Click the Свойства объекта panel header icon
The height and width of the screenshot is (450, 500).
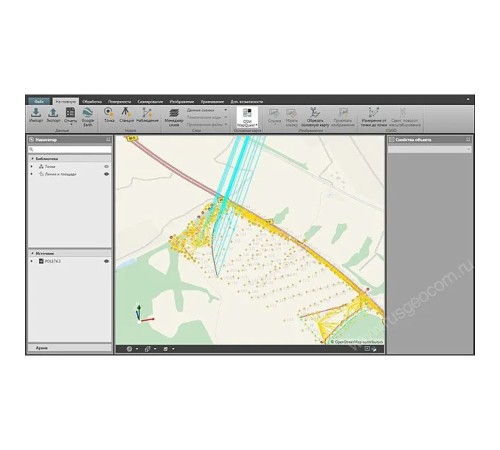point(392,140)
